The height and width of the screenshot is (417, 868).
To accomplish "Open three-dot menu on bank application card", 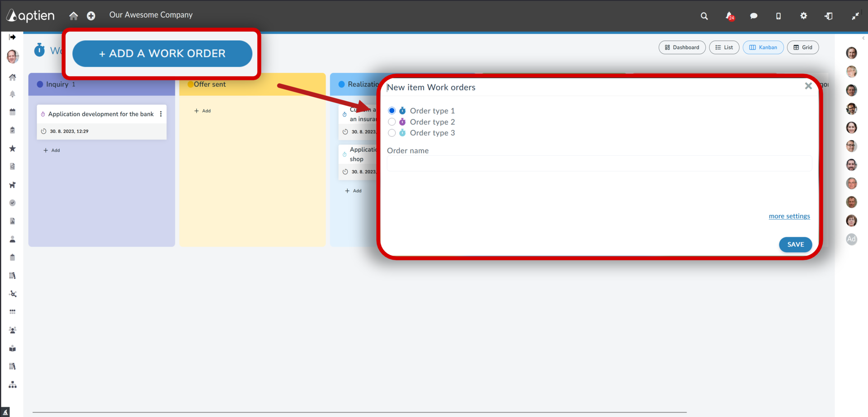I will click(161, 114).
